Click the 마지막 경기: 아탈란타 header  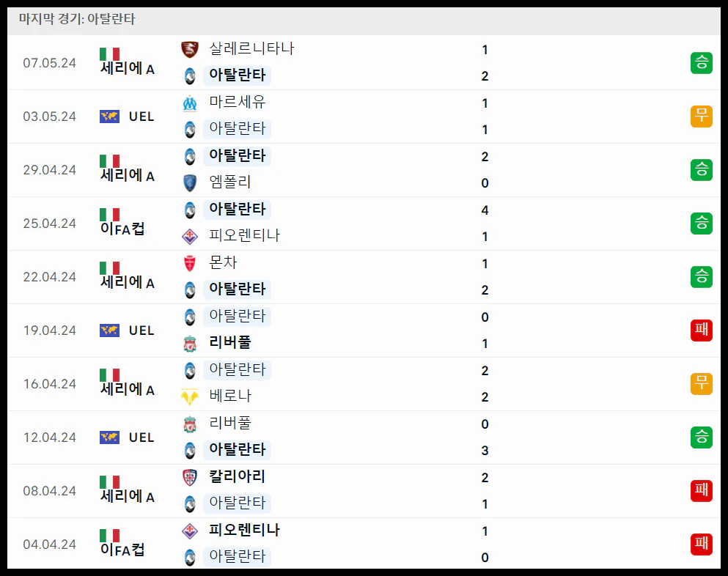click(x=77, y=19)
